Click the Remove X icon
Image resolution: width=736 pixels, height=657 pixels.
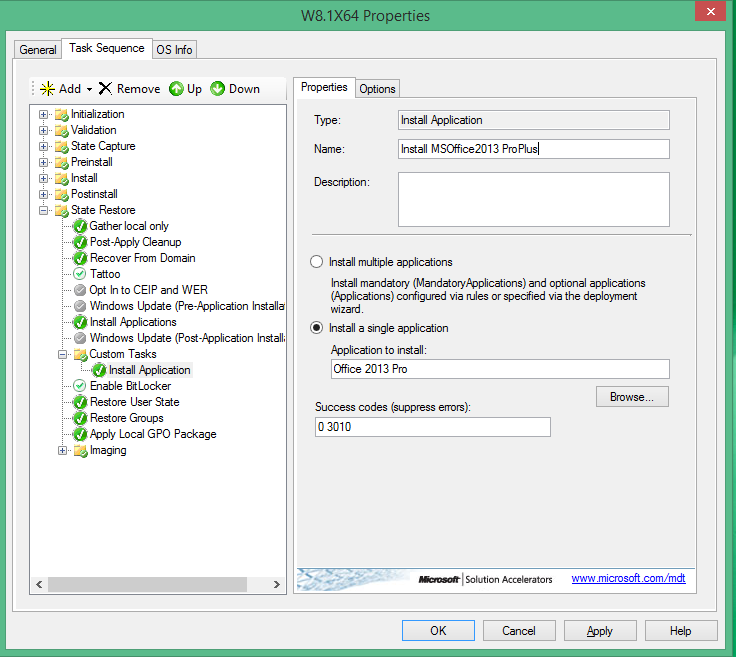click(x=105, y=89)
